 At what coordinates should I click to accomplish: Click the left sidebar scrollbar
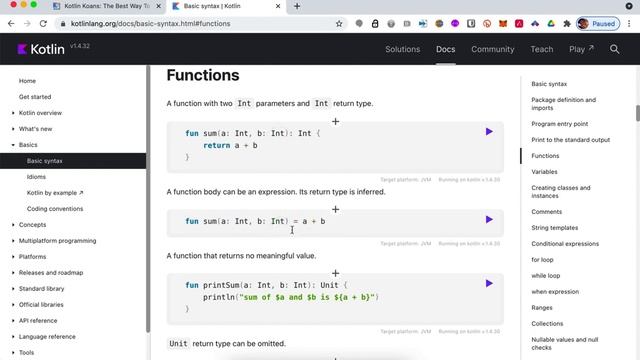(148, 198)
